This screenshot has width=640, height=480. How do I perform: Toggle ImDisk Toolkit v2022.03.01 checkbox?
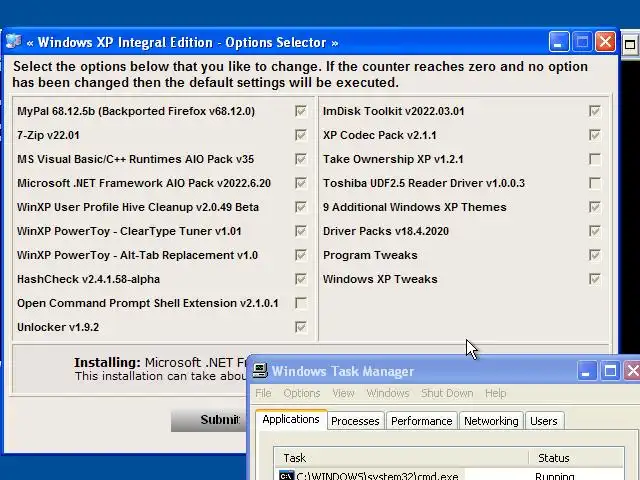(x=595, y=111)
